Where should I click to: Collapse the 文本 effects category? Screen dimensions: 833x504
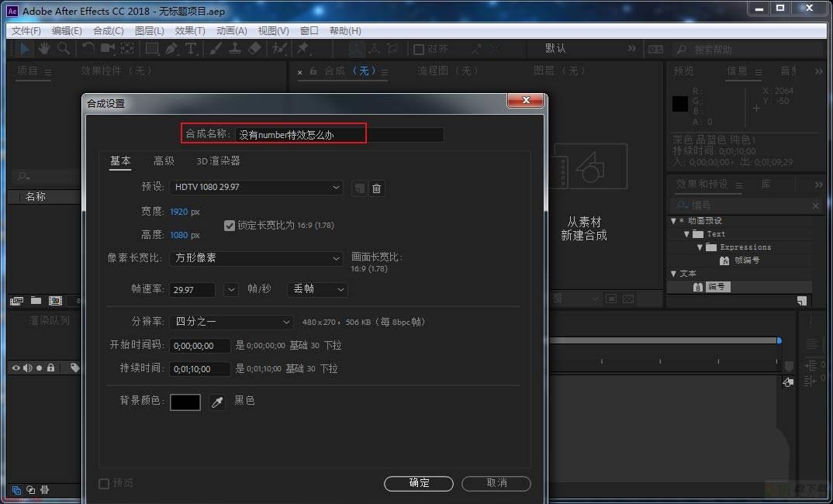(674, 274)
